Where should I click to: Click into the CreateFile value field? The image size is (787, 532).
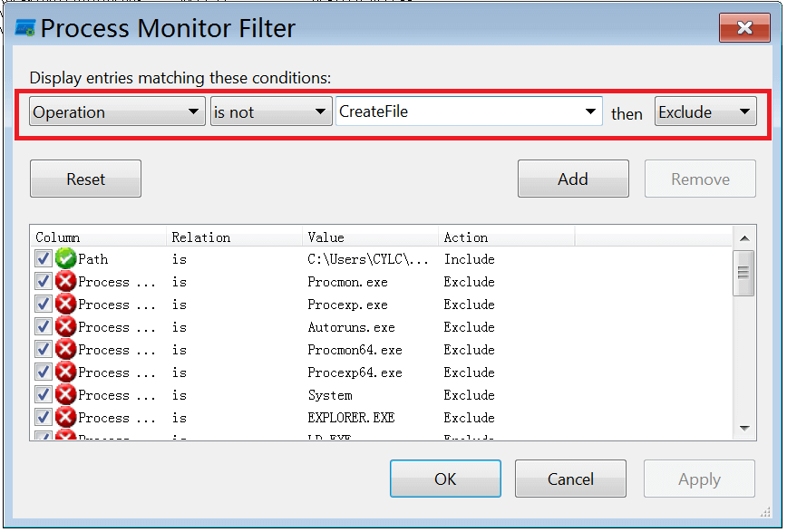[458, 112]
